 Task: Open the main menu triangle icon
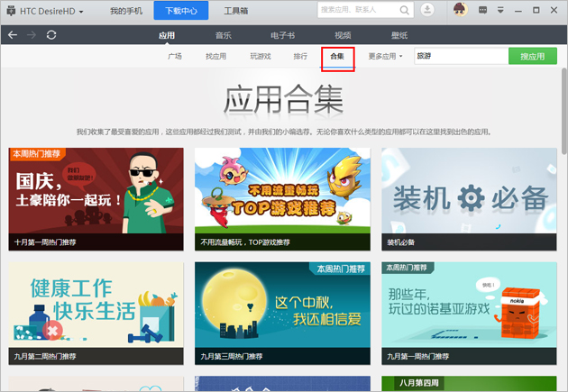pyautogui.click(x=500, y=10)
